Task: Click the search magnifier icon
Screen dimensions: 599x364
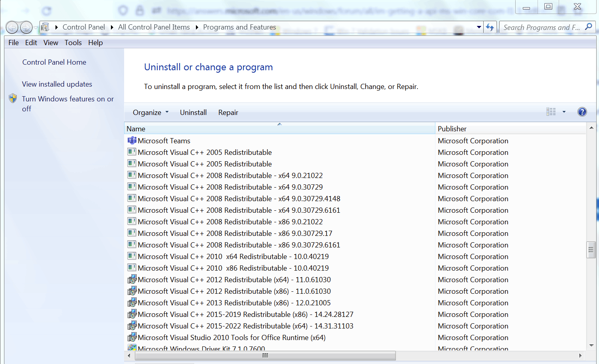Action: tap(589, 27)
